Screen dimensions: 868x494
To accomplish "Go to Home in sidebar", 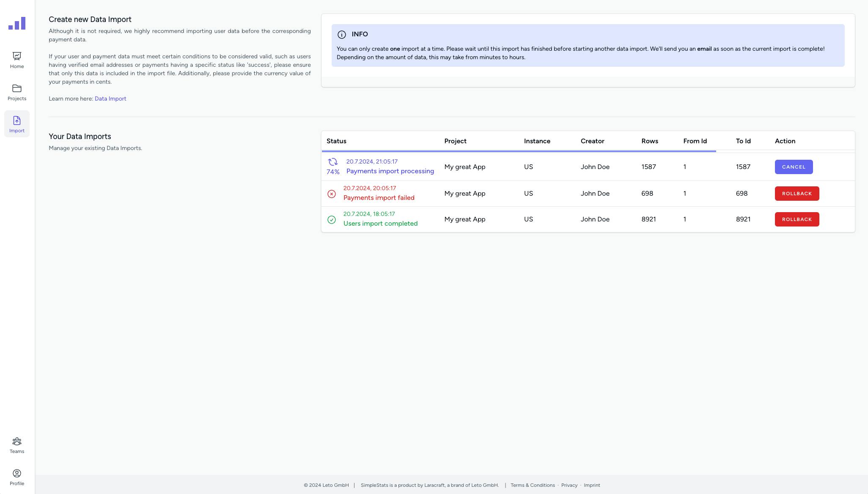I will [x=17, y=60].
